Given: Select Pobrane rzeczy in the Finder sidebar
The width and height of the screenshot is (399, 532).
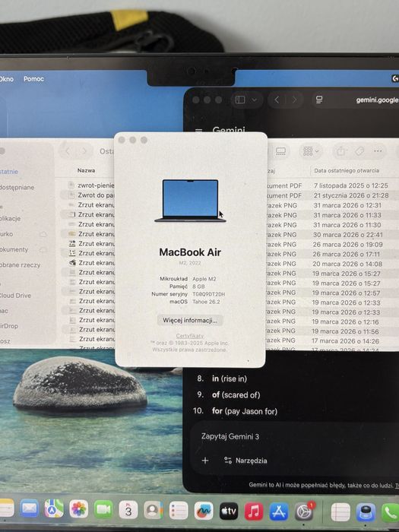Looking at the screenshot, I should (20, 264).
